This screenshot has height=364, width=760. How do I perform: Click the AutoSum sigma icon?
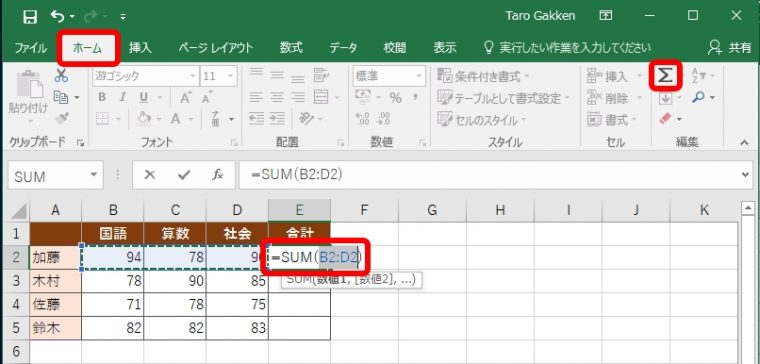click(x=665, y=76)
